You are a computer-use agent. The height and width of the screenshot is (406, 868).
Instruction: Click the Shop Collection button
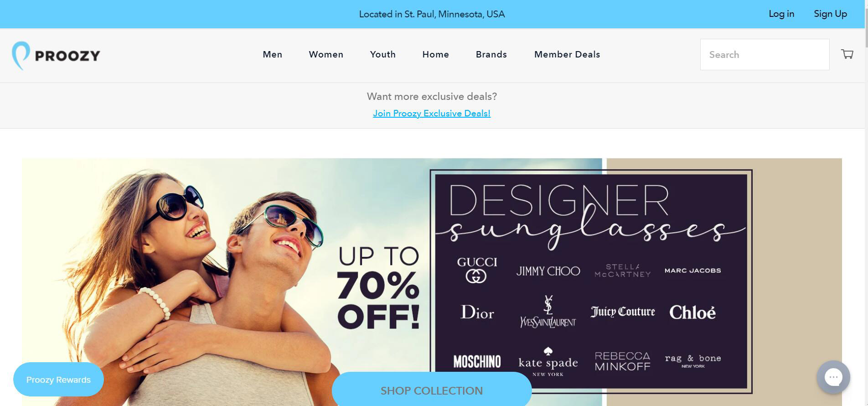click(x=432, y=389)
